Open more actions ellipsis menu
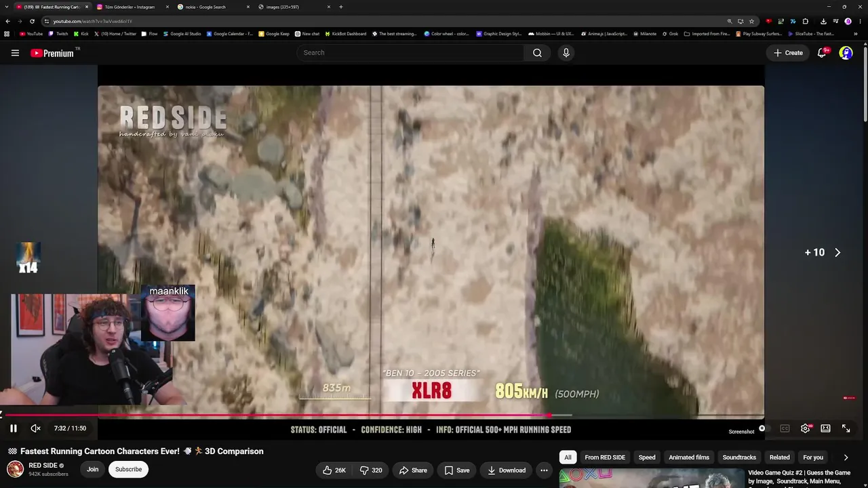The width and height of the screenshot is (868, 488). [544, 470]
